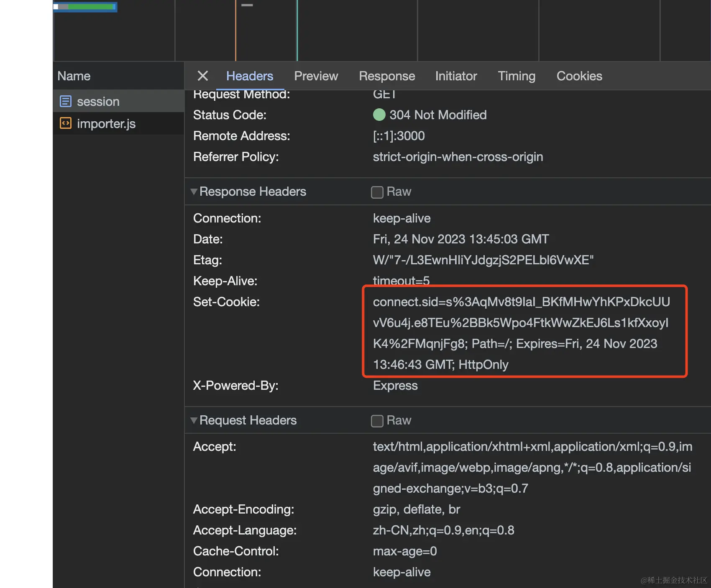The image size is (711, 588).
Task: Click the Set-Cookie connect.sid value
Action: click(x=522, y=333)
